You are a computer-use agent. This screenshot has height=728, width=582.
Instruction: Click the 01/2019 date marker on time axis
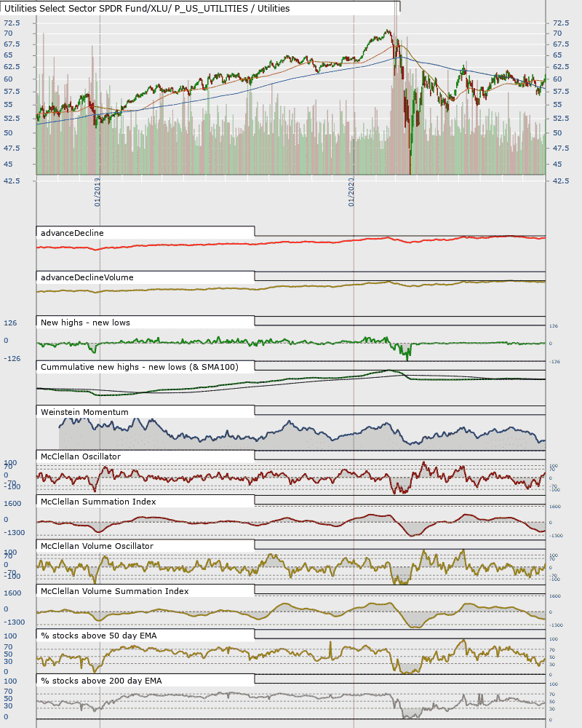pyautogui.click(x=97, y=191)
